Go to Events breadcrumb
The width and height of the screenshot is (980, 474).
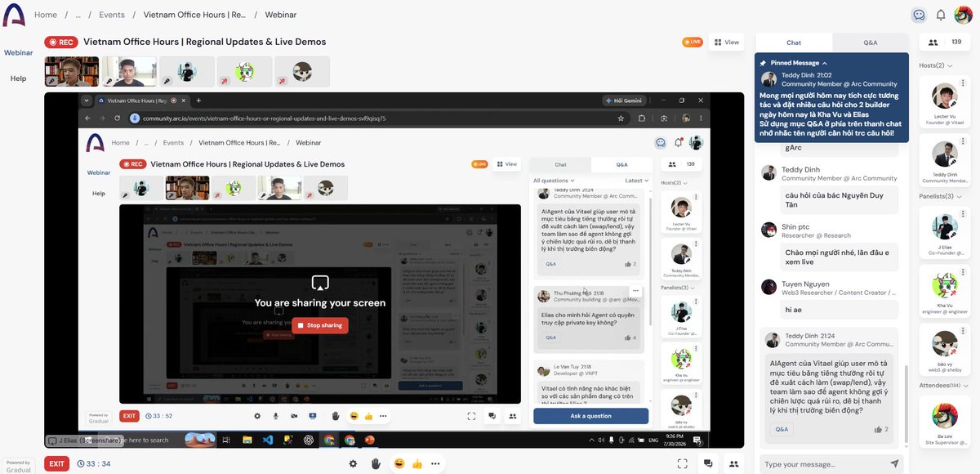click(x=112, y=15)
